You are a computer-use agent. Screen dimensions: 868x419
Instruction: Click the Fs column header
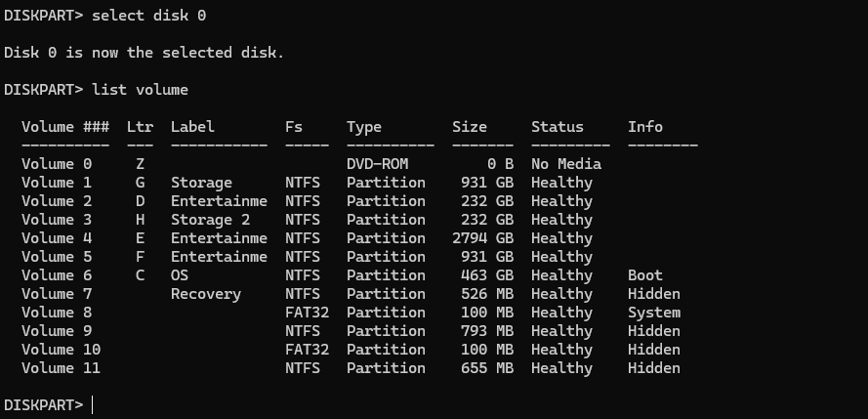294,127
